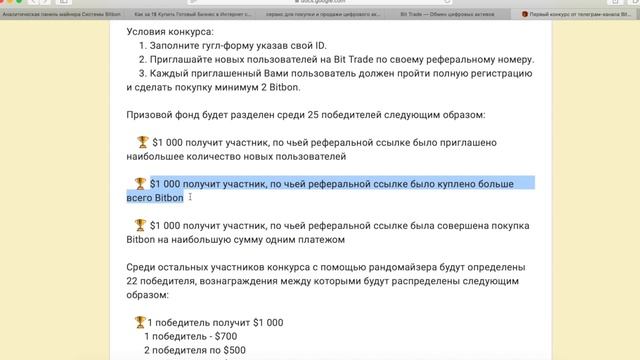The width and height of the screenshot is (640, 360).
Task: Click the word 'образом:' before the winners list
Action: point(147,295)
